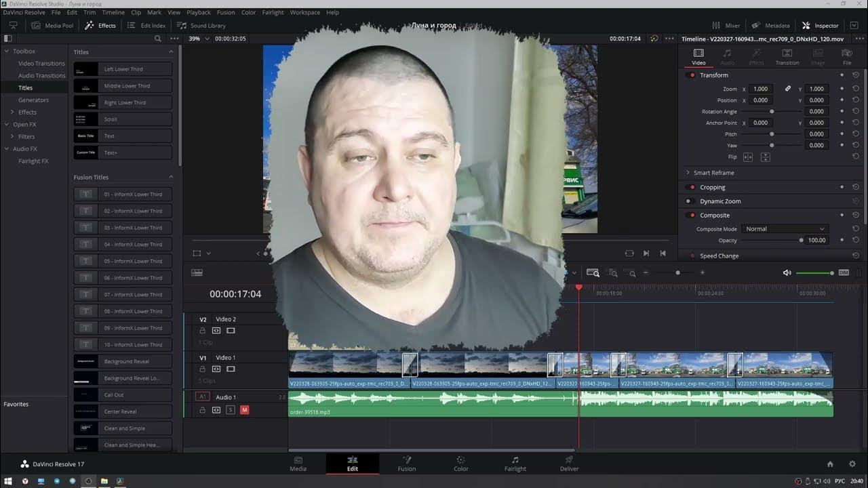Image resolution: width=868 pixels, height=488 pixels.
Task: Click the timeline zoom in plus
Action: (x=702, y=272)
